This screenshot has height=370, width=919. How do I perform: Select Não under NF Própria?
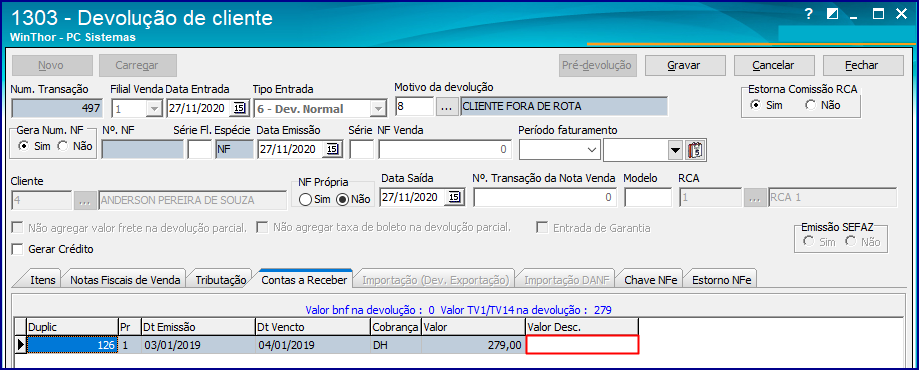[343, 199]
